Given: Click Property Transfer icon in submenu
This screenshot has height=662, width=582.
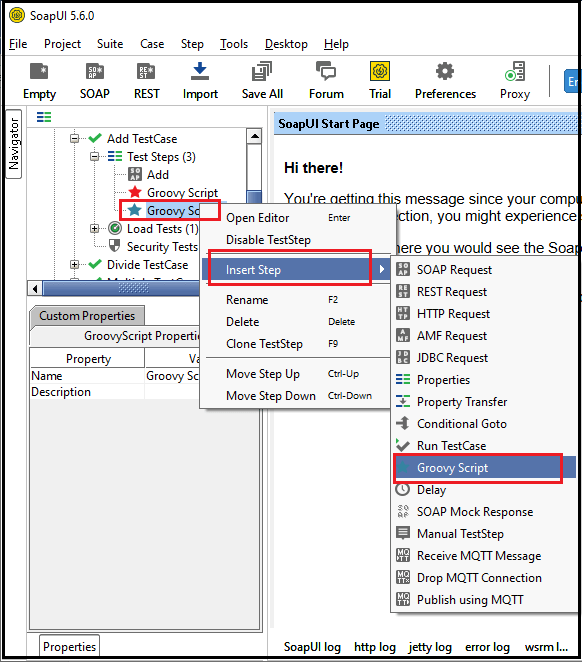Looking at the screenshot, I should coord(403,401).
